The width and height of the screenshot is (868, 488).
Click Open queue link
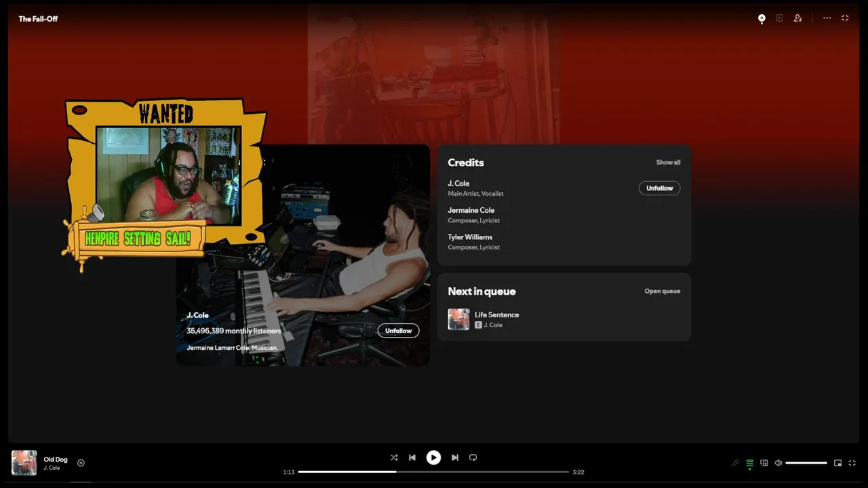[x=662, y=291]
